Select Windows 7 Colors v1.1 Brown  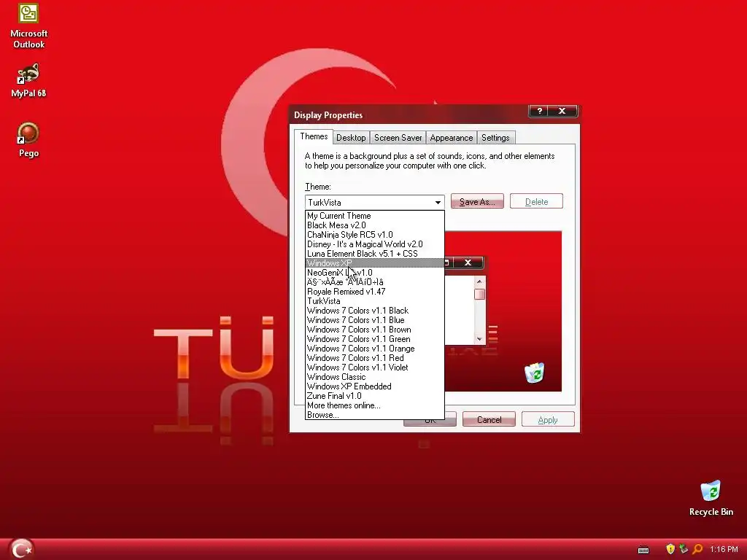(x=374, y=330)
